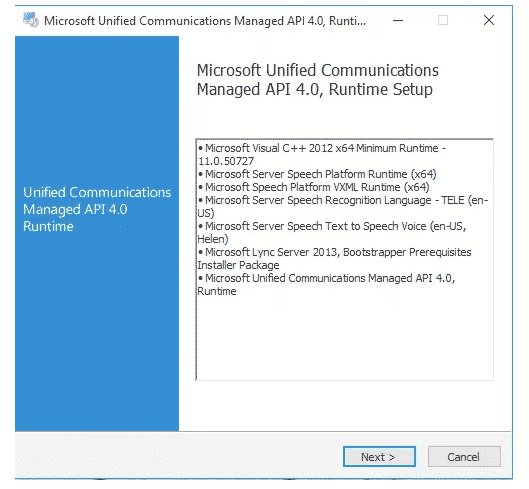Click the Next > button

[379, 457]
